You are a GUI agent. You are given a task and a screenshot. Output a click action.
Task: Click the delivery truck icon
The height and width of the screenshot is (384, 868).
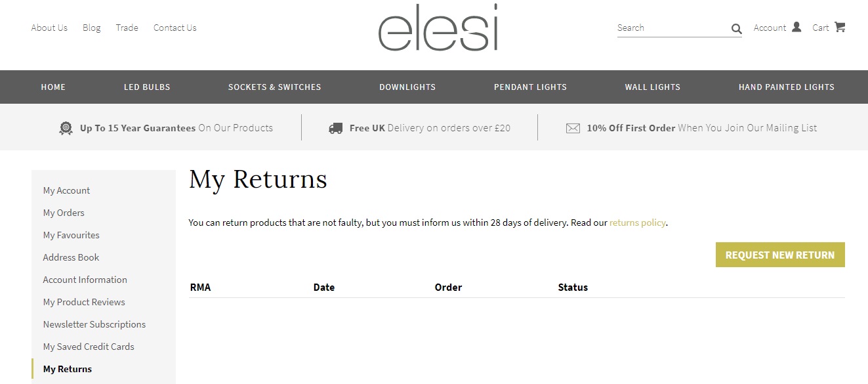(x=335, y=128)
